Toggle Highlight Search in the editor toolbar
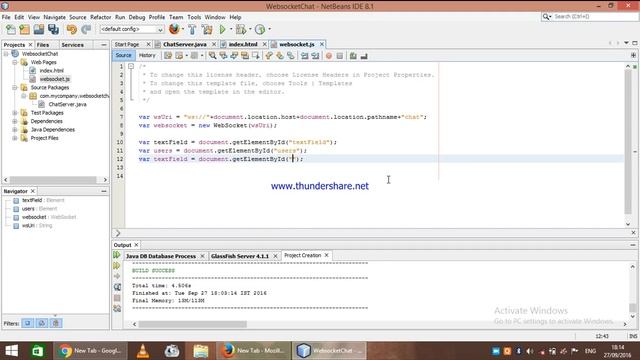 coord(245,56)
